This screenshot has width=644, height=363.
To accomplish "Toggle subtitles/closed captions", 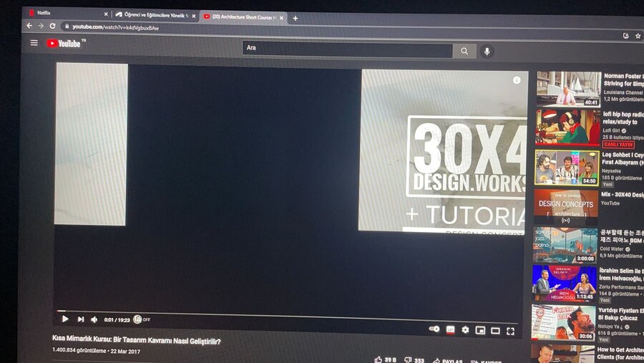I will (x=450, y=329).
